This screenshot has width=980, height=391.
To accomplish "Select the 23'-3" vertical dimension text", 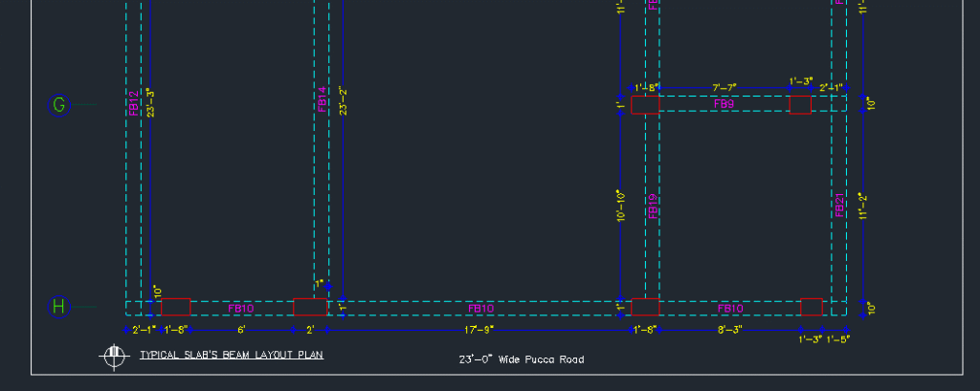I will [150, 102].
